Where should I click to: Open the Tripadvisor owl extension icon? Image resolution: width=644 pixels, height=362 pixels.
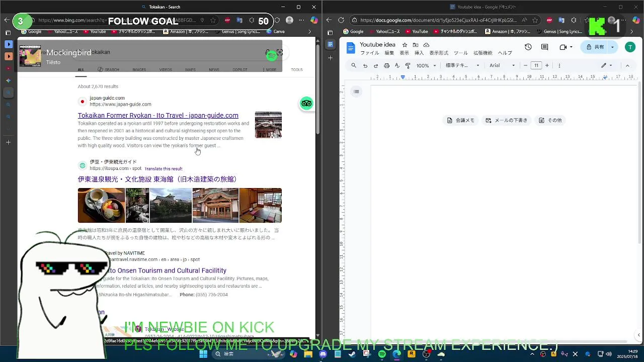point(306,104)
